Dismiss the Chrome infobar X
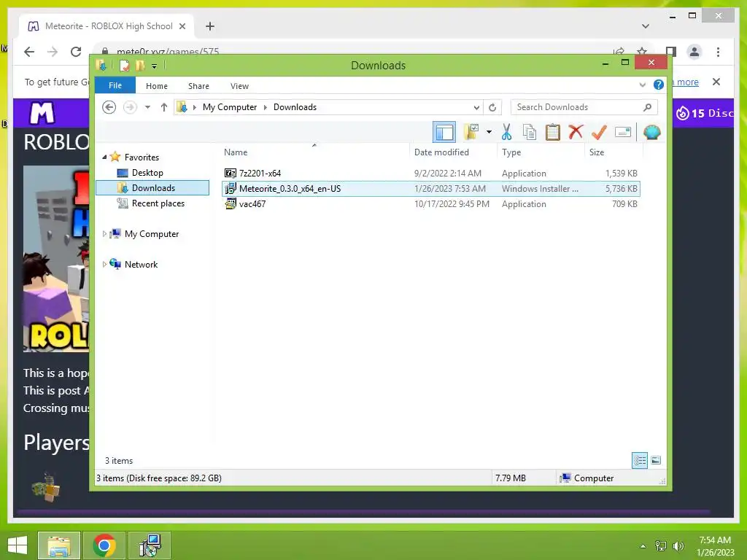This screenshot has width=747, height=560. coord(716,82)
